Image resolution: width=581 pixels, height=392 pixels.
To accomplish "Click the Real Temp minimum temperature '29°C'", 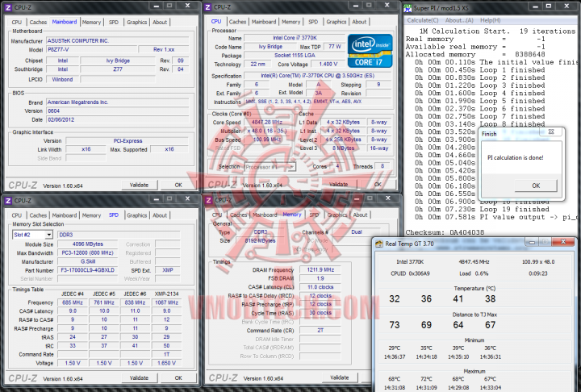I will coord(395,348).
